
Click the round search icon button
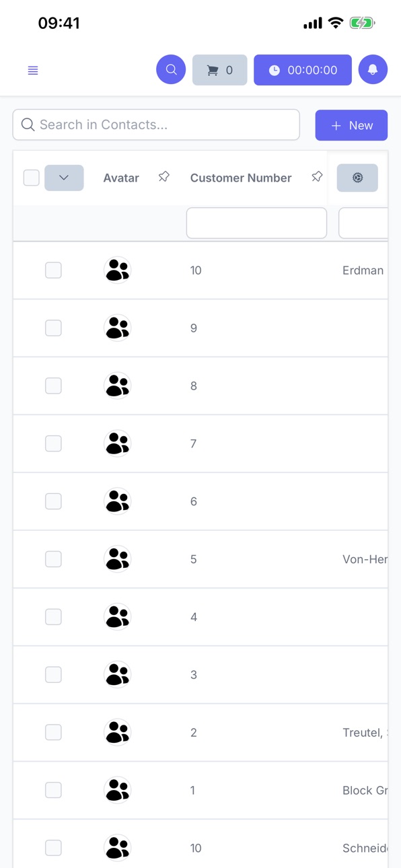point(171,70)
